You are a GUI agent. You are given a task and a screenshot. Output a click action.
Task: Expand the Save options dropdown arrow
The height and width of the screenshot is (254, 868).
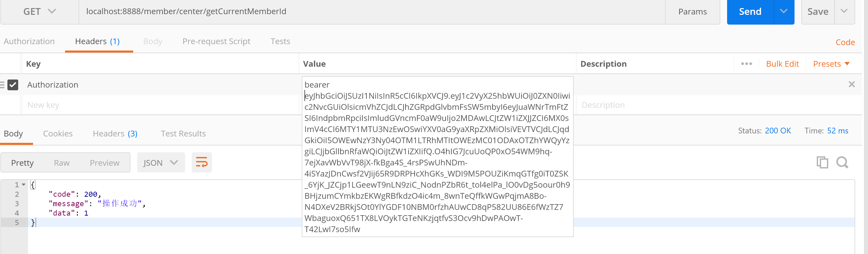[x=844, y=11]
